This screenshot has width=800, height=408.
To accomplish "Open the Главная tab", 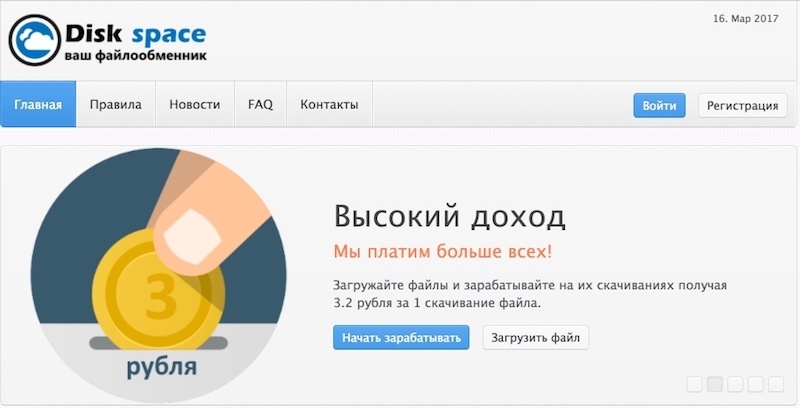I will click(x=38, y=105).
